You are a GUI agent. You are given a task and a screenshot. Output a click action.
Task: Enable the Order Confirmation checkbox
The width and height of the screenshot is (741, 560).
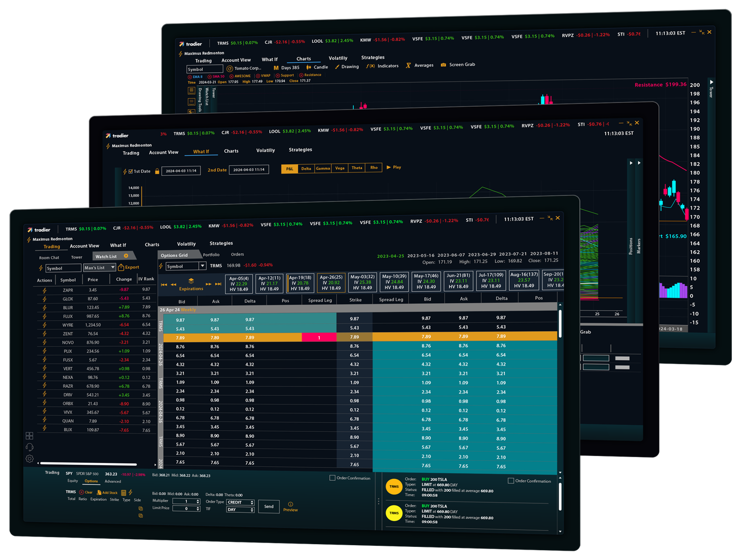pyautogui.click(x=332, y=478)
